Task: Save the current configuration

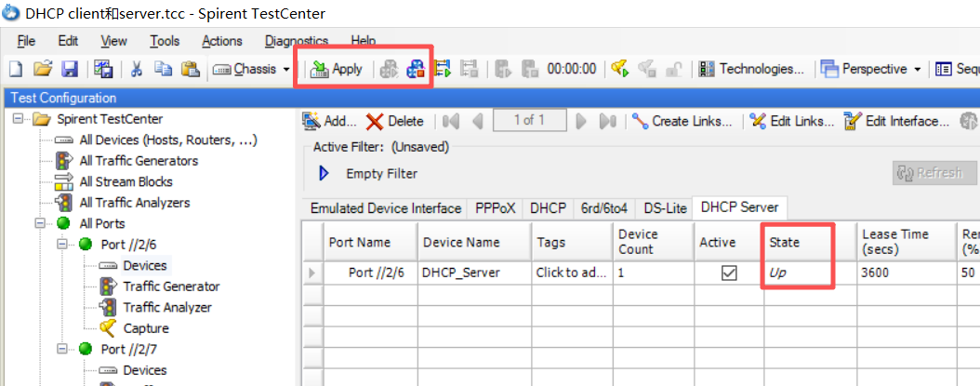Action: point(69,69)
